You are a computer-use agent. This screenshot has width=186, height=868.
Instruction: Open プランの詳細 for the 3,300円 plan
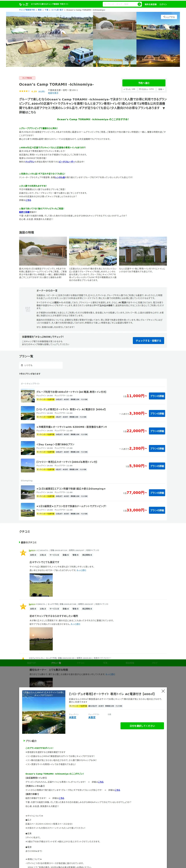click(x=157, y=413)
